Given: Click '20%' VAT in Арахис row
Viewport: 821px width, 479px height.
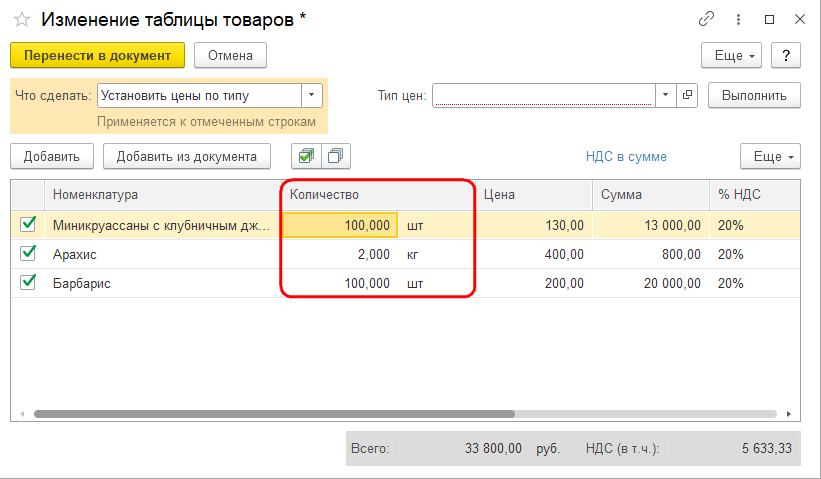Looking at the screenshot, I should pos(755,254).
